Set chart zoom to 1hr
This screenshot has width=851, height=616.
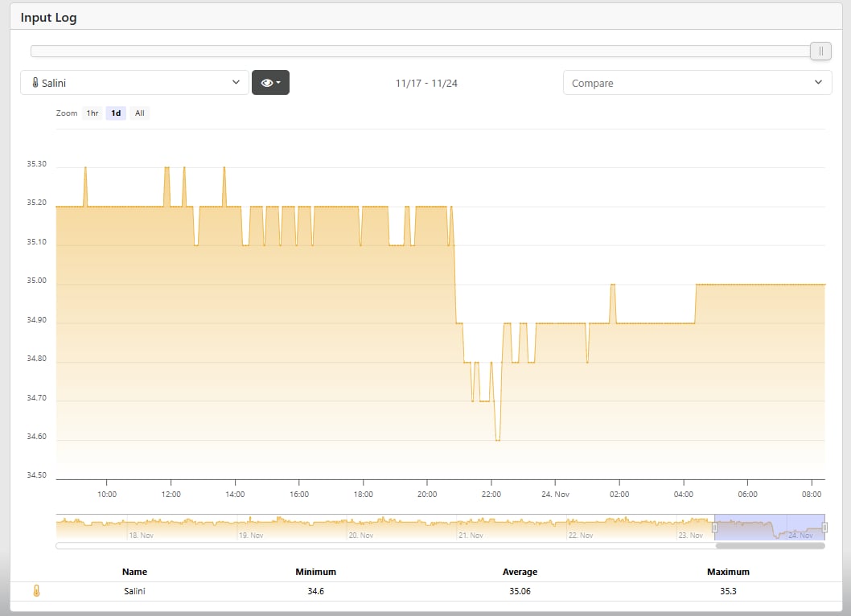[92, 113]
